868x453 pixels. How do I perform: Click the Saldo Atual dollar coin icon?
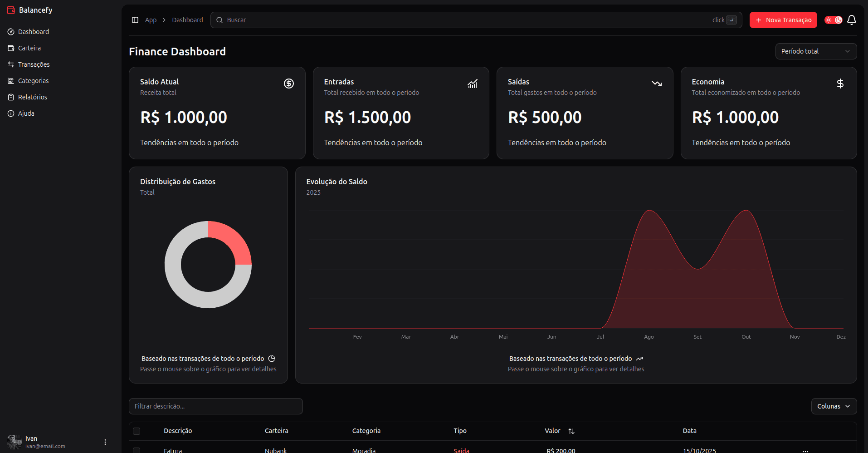[288, 84]
